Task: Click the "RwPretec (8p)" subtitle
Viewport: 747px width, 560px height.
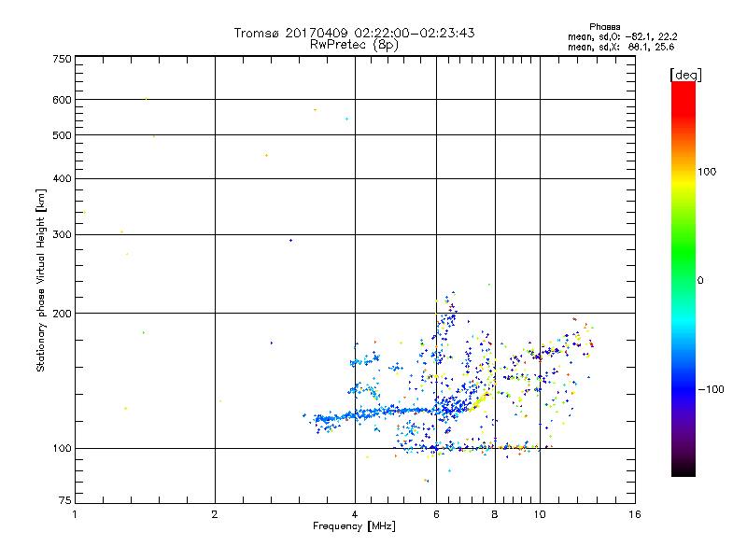Action: click(x=354, y=45)
